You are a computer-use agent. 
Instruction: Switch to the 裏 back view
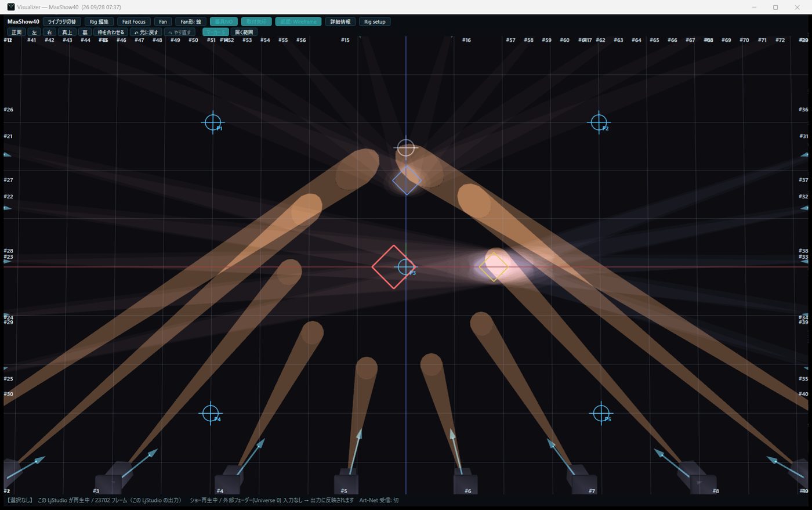click(85, 32)
